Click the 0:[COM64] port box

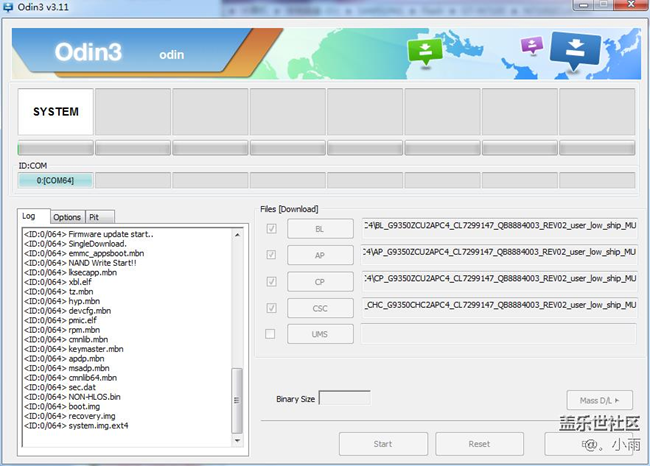point(55,180)
